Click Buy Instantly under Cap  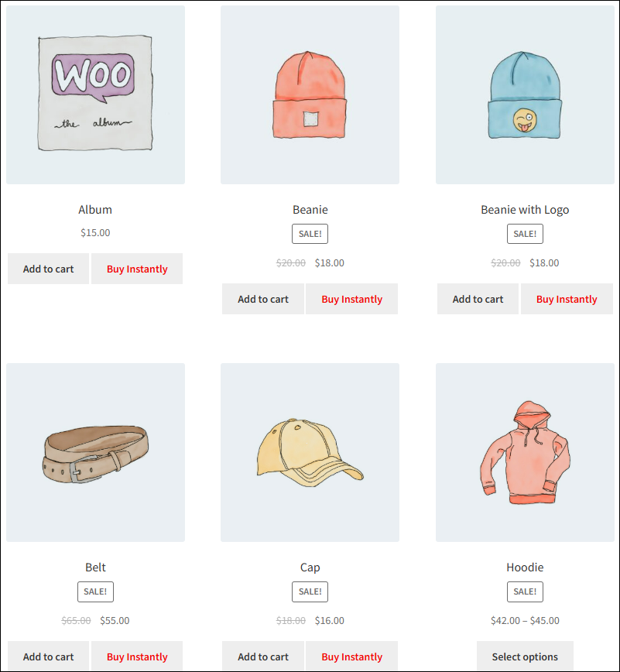click(351, 657)
